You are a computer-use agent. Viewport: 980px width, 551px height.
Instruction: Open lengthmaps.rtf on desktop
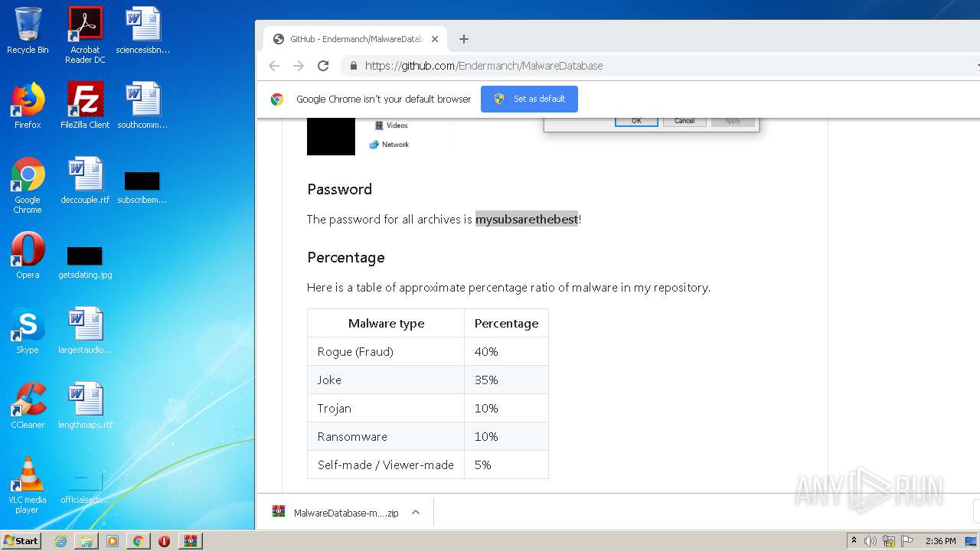85,406
